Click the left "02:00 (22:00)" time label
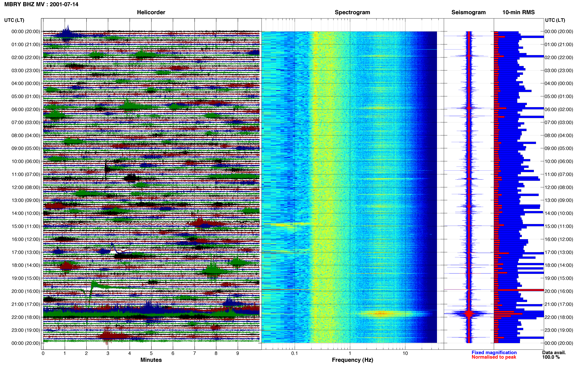588x368 pixels. pos(26,57)
